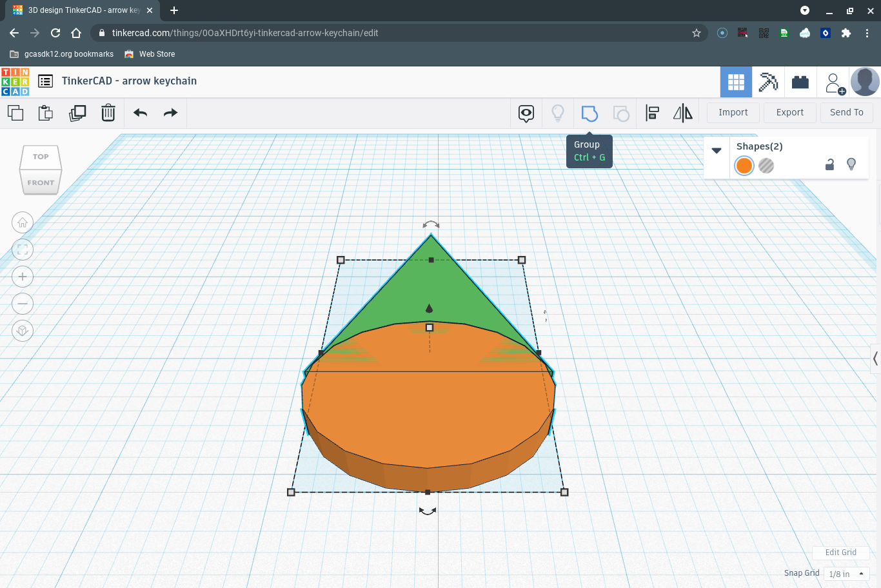Expand the collapsed shapes side panel
The image size is (881, 588).
coord(875,358)
